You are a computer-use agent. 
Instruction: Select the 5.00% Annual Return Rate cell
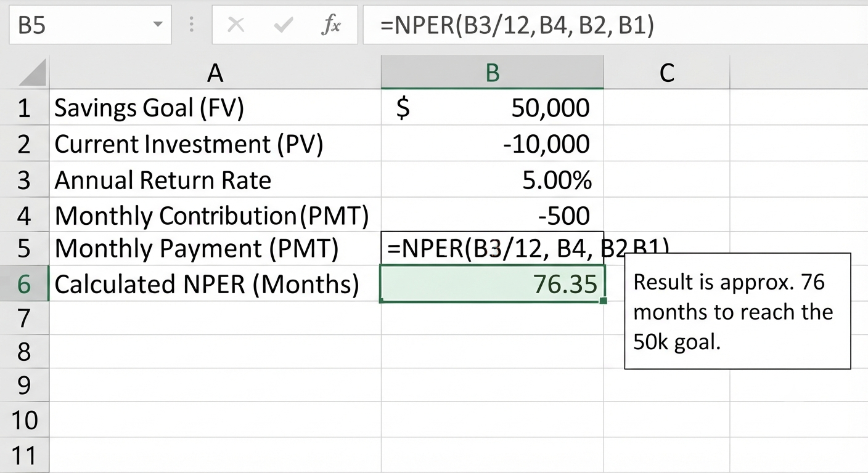tap(492, 180)
